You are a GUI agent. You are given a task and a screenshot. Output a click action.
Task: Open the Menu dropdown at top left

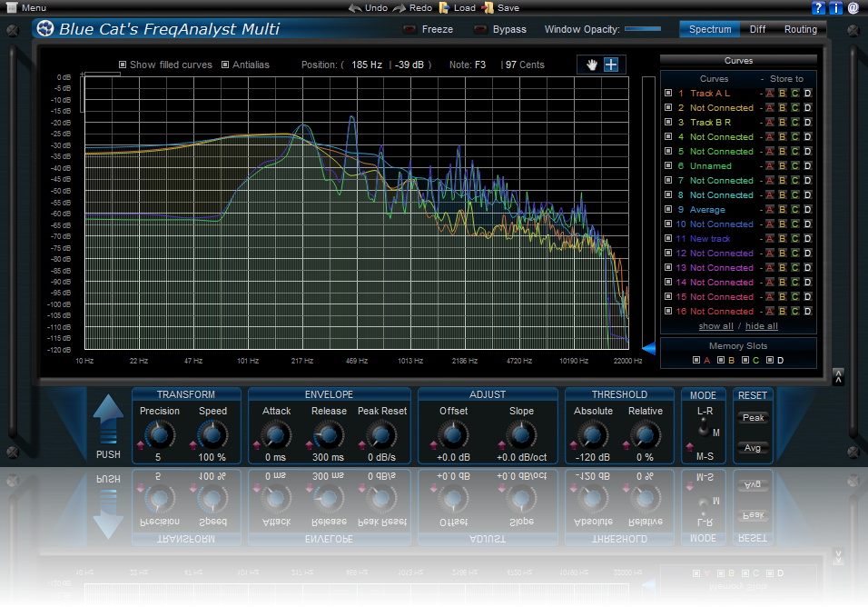pos(25,7)
